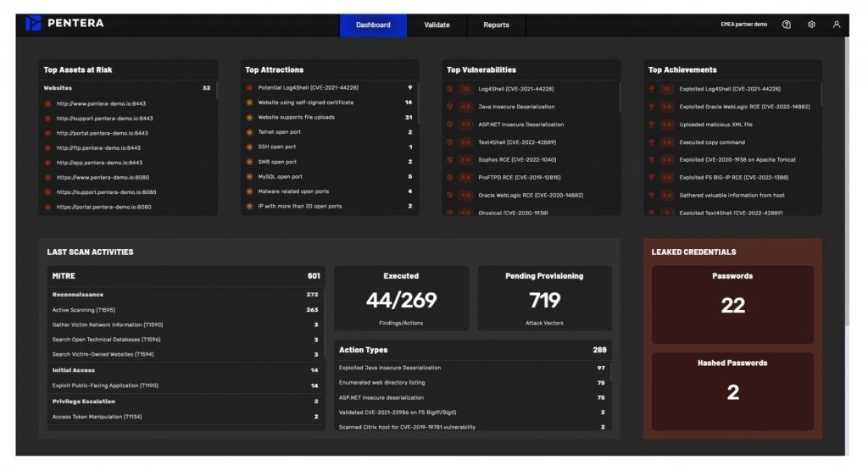Open the settings gear icon

point(811,25)
